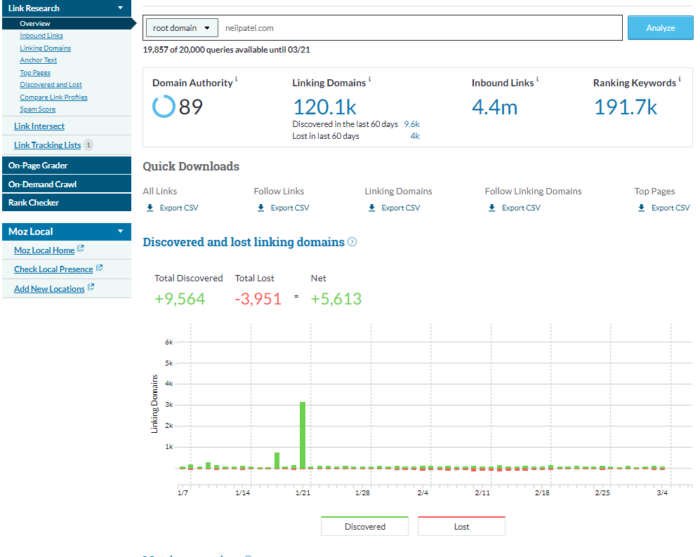Click download icon for Top Pages export
Image resolution: width=700 pixels, height=557 pixels.
tap(641, 208)
